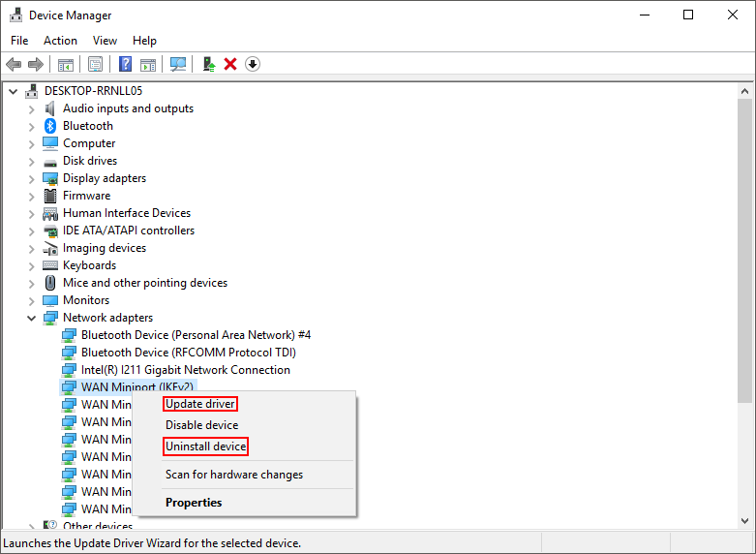Collapse the DESKTOP-RRNLL05 root node

pyautogui.click(x=14, y=91)
